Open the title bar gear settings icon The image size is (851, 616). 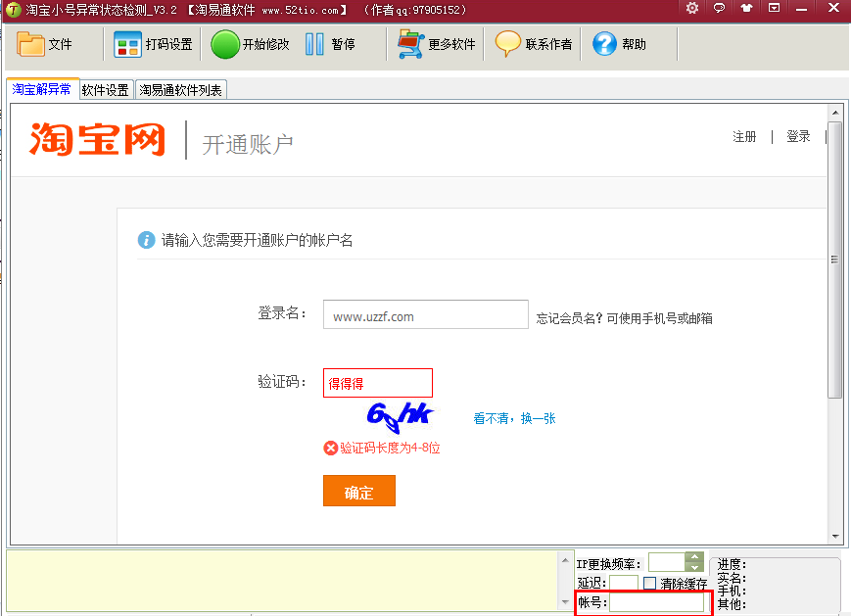(692, 8)
